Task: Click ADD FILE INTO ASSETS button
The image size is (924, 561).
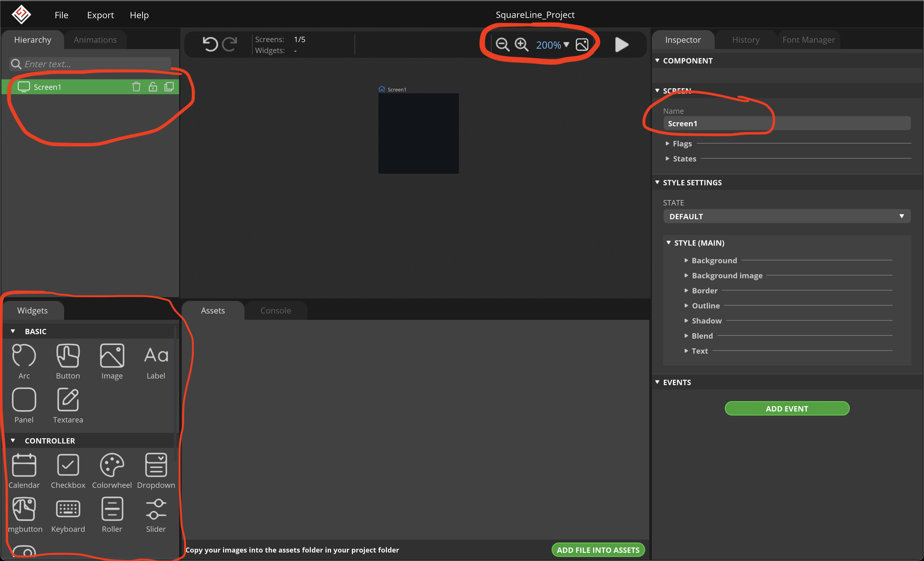Action: [x=598, y=550]
